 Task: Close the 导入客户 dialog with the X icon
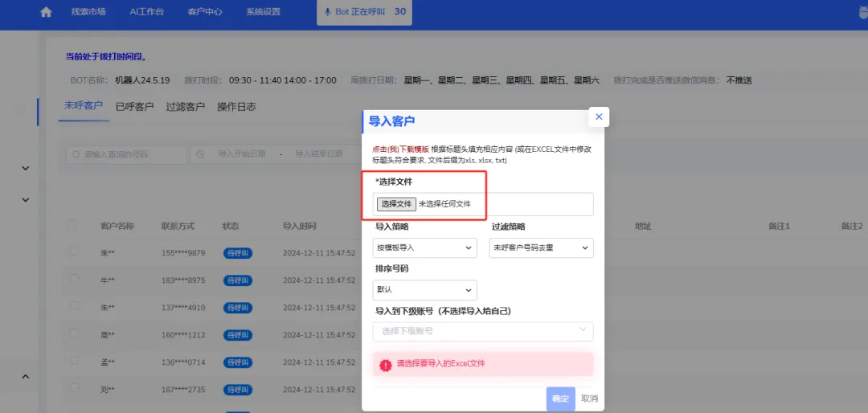point(599,117)
